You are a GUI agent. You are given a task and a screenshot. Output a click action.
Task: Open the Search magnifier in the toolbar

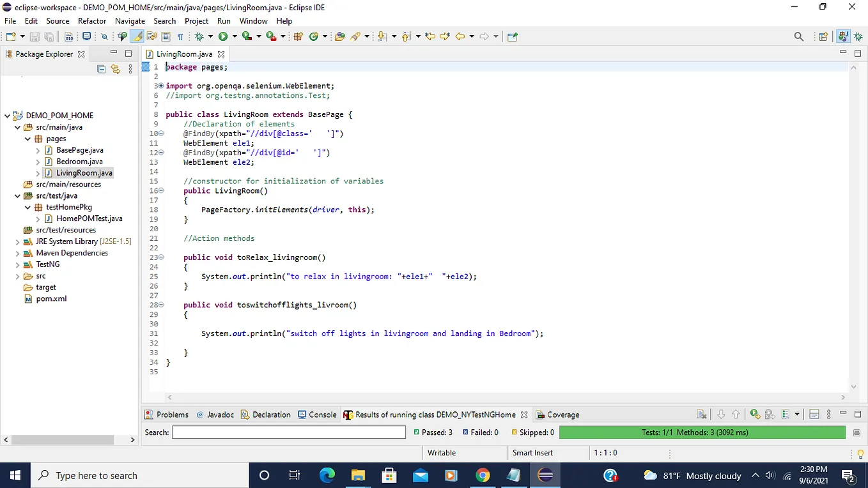[798, 36]
